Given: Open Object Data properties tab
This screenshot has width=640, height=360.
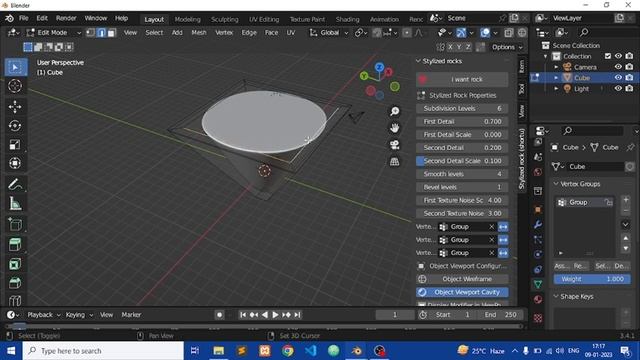Looking at the screenshot, I should click(538, 284).
